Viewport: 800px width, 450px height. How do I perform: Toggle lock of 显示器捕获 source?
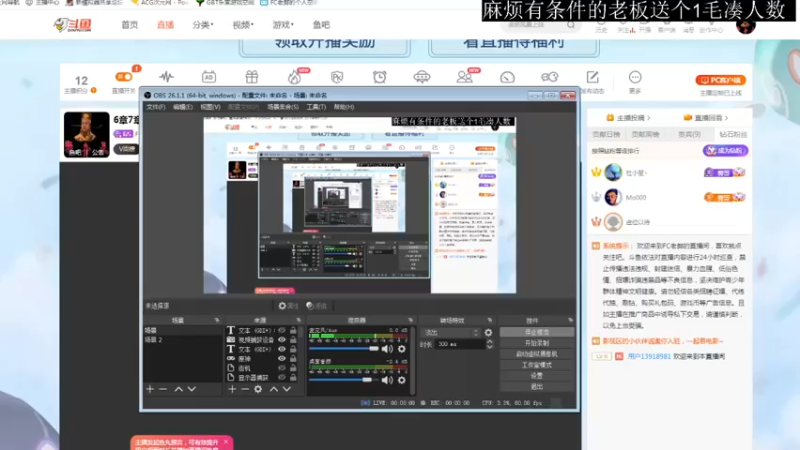coord(293,378)
